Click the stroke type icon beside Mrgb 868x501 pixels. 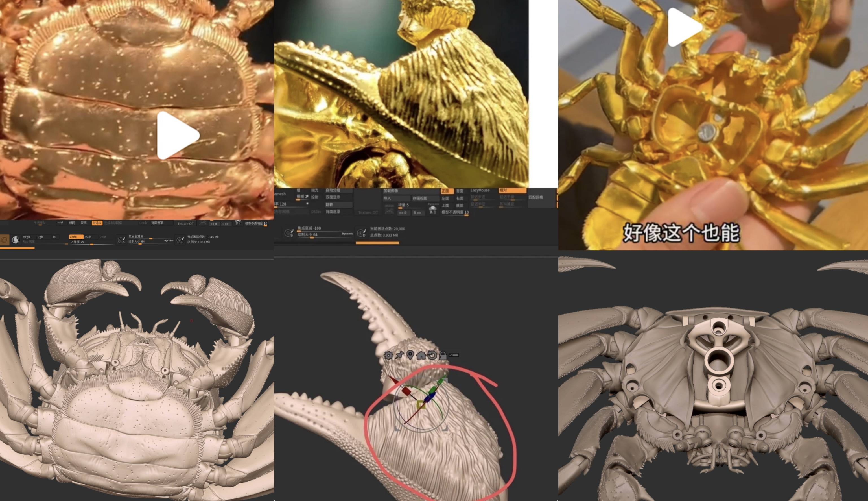(16, 240)
